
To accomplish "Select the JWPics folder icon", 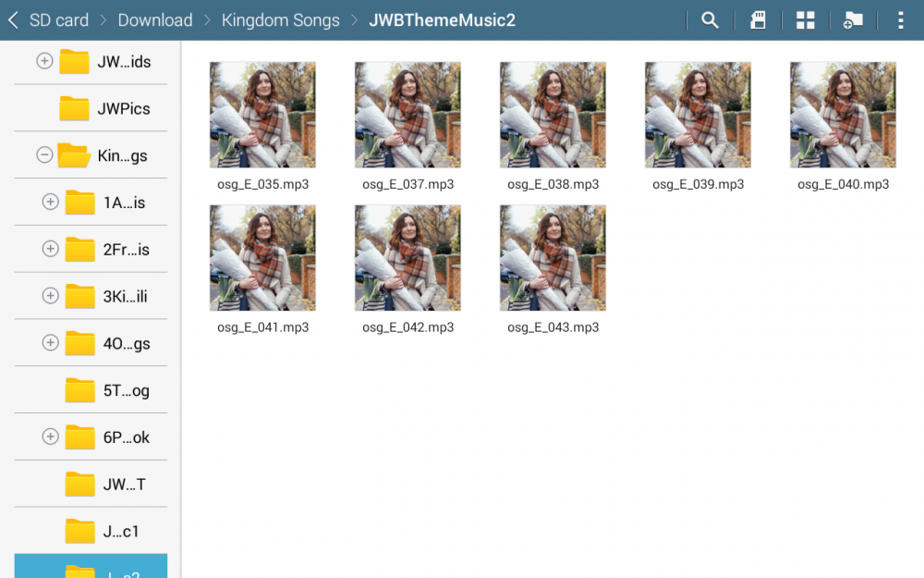I will [x=74, y=108].
